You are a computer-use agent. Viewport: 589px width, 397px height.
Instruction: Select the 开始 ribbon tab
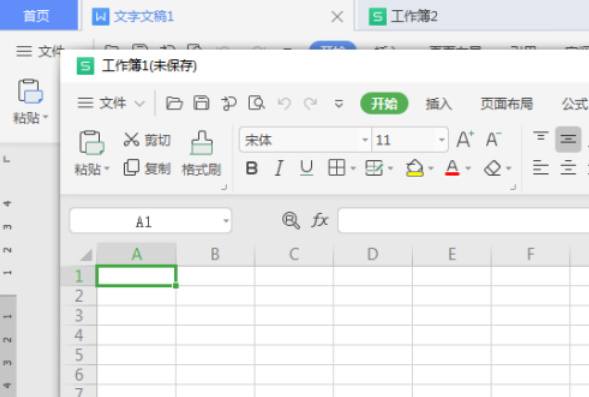[x=384, y=103]
